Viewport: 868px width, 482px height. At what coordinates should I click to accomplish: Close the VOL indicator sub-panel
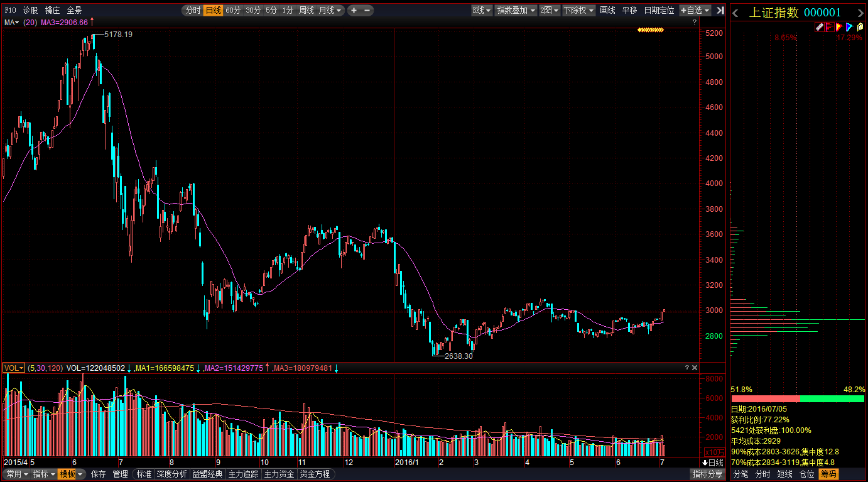point(694,368)
